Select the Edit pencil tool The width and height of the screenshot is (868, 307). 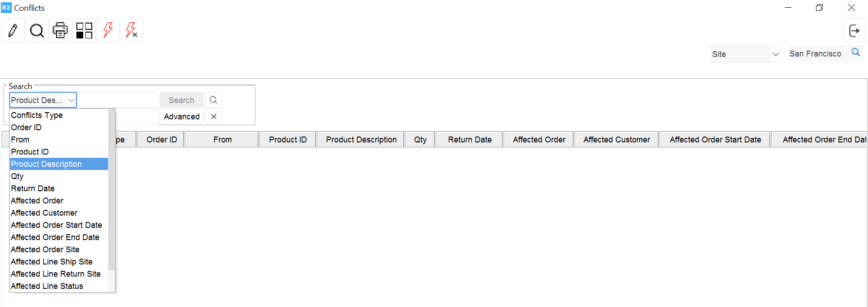tap(13, 30)
